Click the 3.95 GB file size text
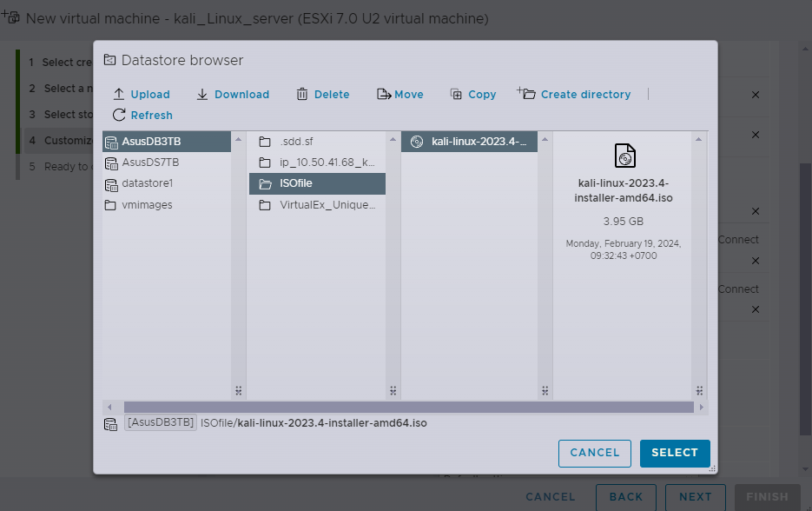Image resolution: width=812 pixels, height=511 pixels. pyautogui.click(x=624, y=222)
